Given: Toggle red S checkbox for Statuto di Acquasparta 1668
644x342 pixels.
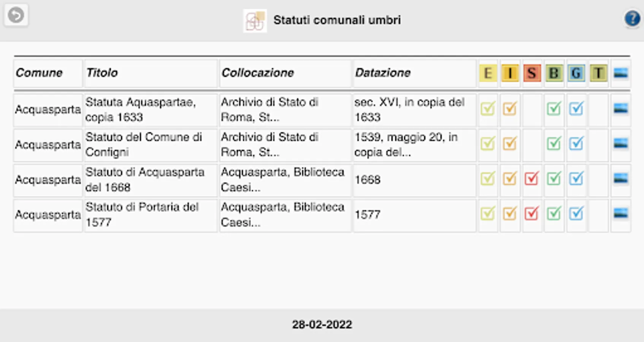Looking at the screenshot, I should [x=531, y=179].
